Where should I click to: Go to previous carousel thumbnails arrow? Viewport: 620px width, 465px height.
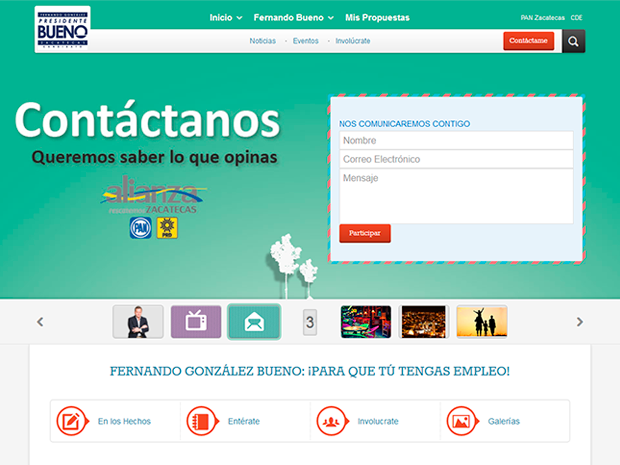pyautogui.click(x=40, y=322)
